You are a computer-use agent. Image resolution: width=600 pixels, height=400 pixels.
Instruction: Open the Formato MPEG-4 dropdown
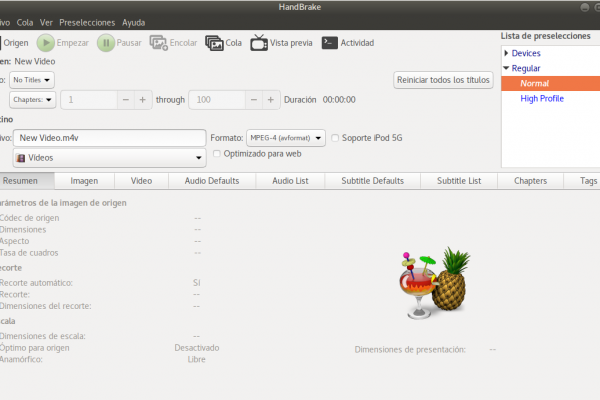click(x=286, y=138)
